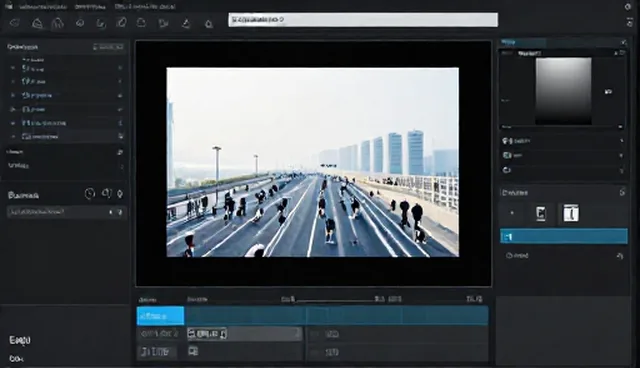The width and height of the screenshot is (640, 368).
Task: Select the white thumbnail in the right panel
Action: 571,213
